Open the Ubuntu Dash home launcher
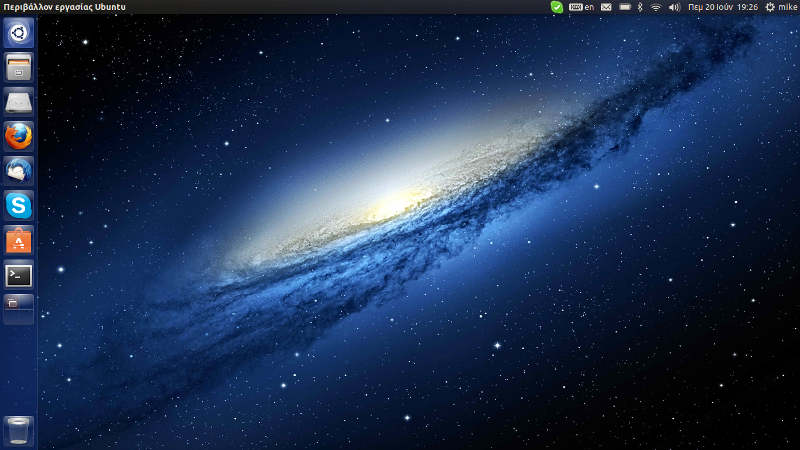The height and width of the screenshot is (450, 800). (x=19, y=34)
